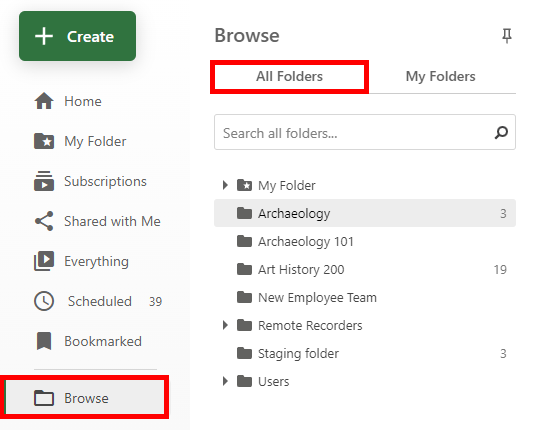Expand the Users folder
Viewport: 534px width, 430px height.
[x=225, y=381]
